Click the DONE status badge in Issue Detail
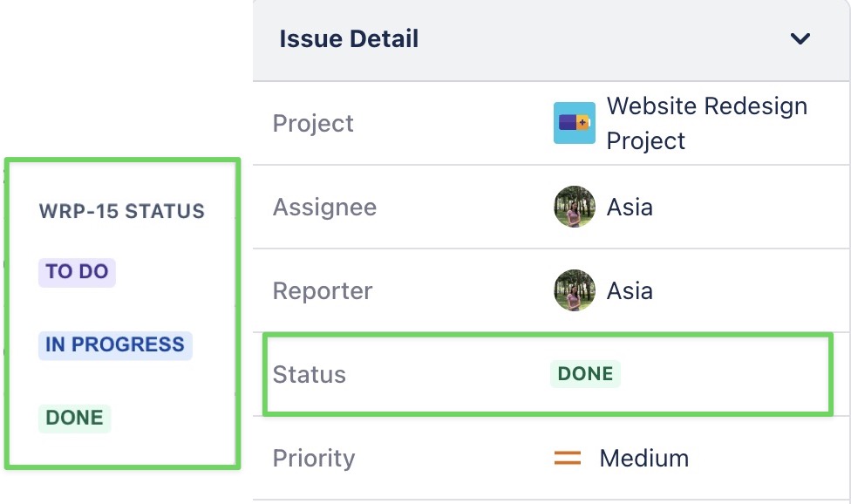Screen dimensions: 851x504 (x=585, y=373)
